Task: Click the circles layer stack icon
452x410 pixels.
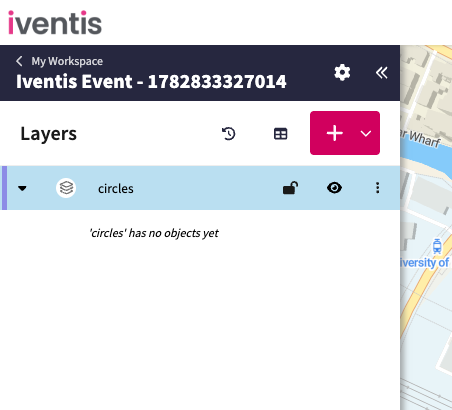Action: [x=66, y=188]
